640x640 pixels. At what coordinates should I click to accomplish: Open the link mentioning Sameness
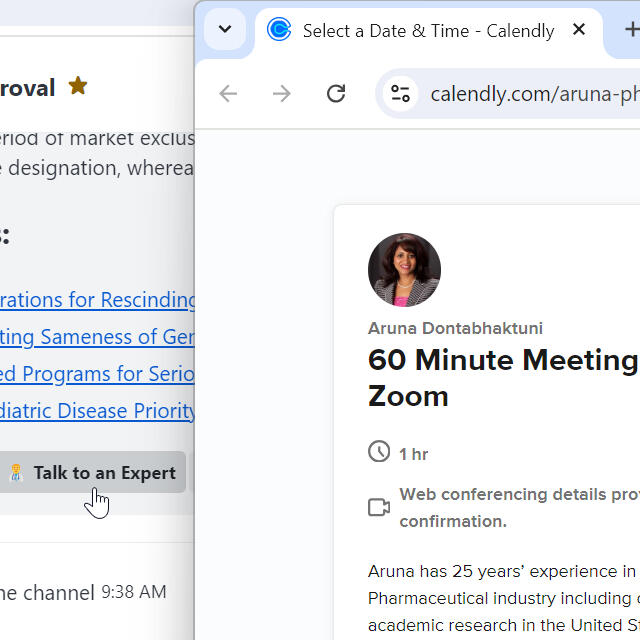pyautogui.click(x=98, y=337)
